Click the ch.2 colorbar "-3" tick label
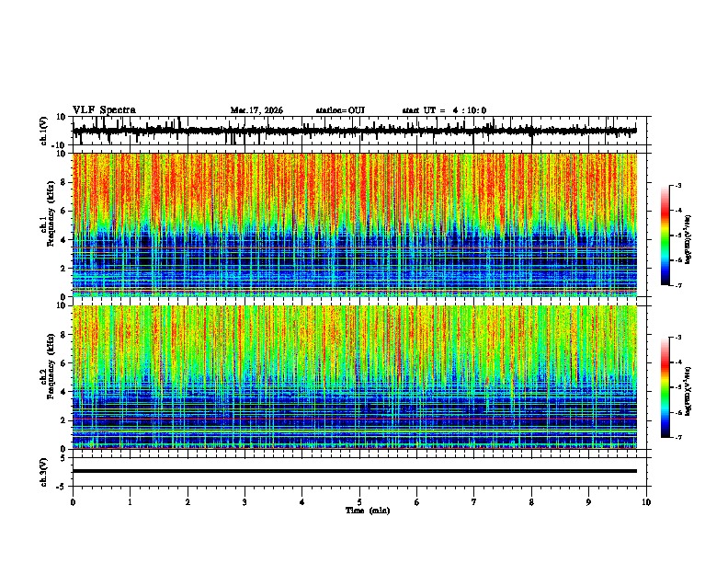 678,338
